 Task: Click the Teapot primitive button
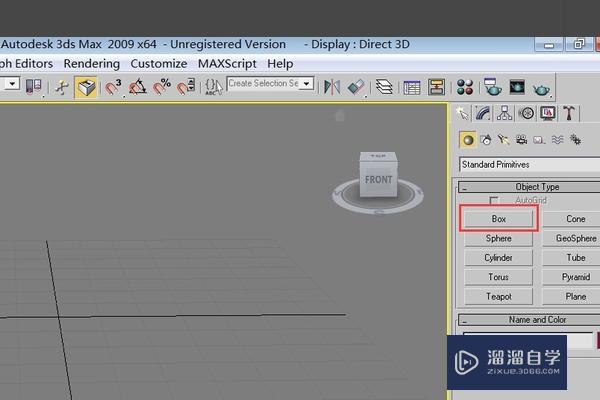tap(499, 297)
